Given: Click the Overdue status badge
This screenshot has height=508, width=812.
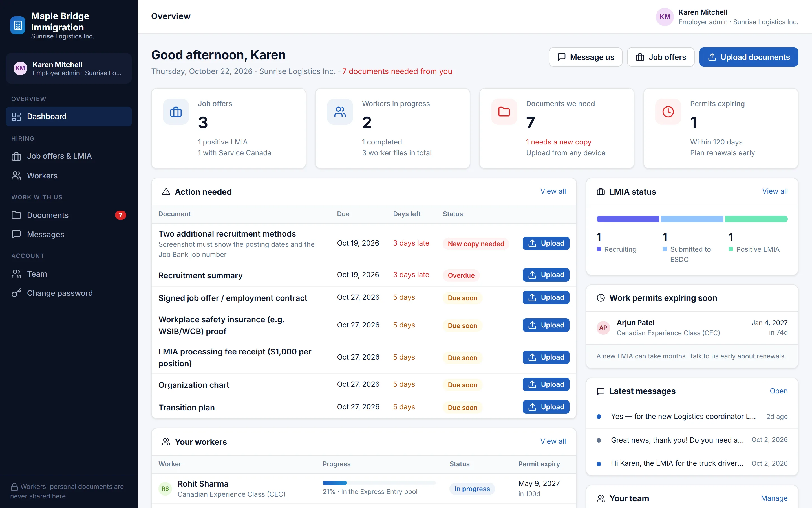Looking at the screenshot, I should pos(461,275).
